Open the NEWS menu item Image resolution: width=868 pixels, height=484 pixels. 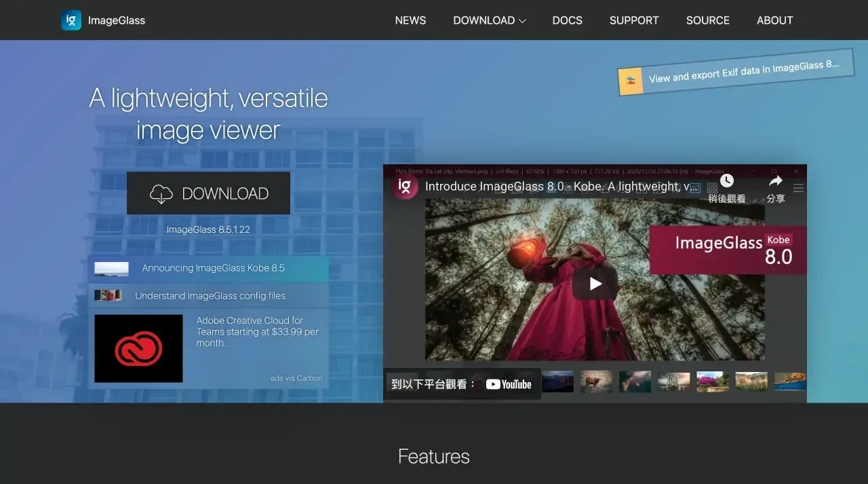tap(410, 20)
